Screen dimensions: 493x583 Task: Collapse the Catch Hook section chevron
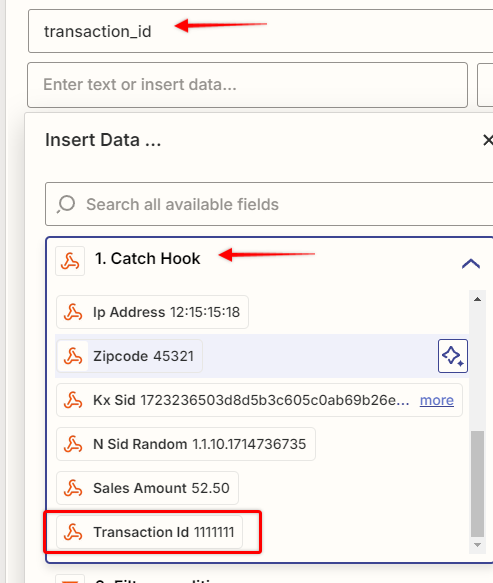coord(470,263)
